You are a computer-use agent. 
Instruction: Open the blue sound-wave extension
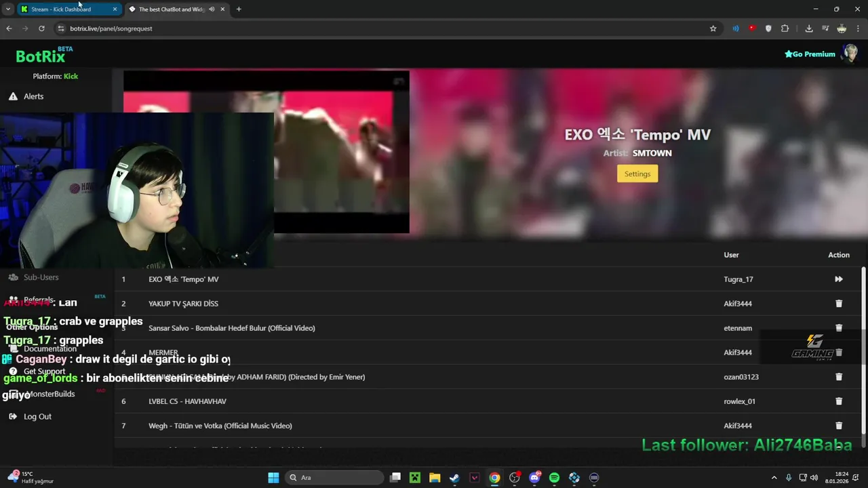[736, 28]
